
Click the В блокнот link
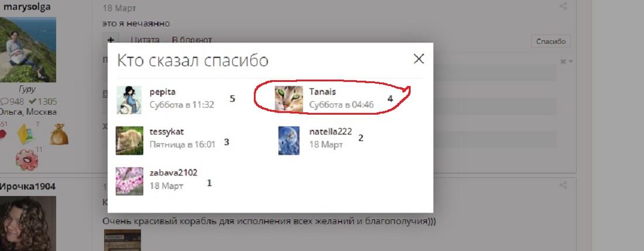click(x=192, y=40)
